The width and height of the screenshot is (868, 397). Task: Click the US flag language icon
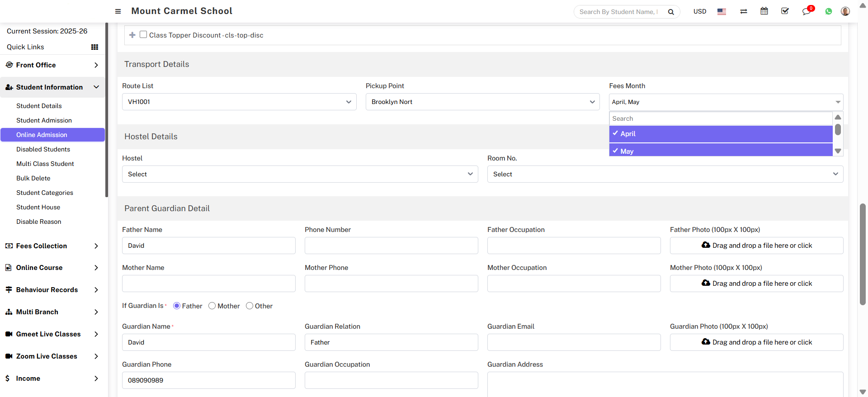click(722, 11)
